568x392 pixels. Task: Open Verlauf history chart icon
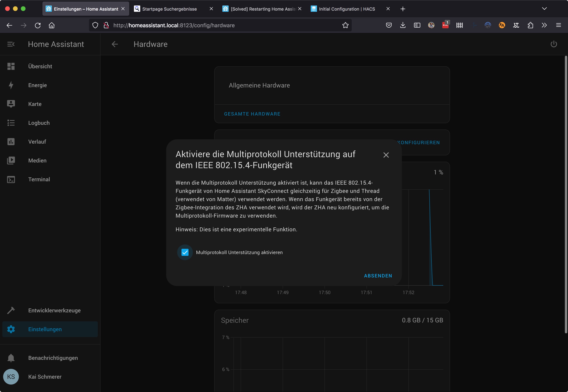click(x=11, y=142)
